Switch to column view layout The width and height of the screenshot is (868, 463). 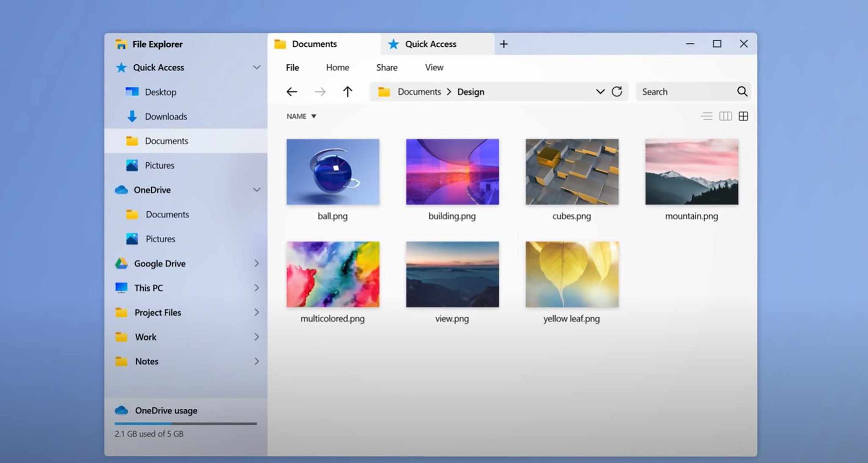[725, 116]
